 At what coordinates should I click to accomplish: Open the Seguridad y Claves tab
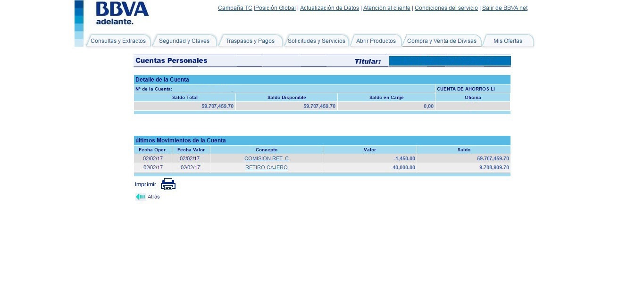click(184, 41)
